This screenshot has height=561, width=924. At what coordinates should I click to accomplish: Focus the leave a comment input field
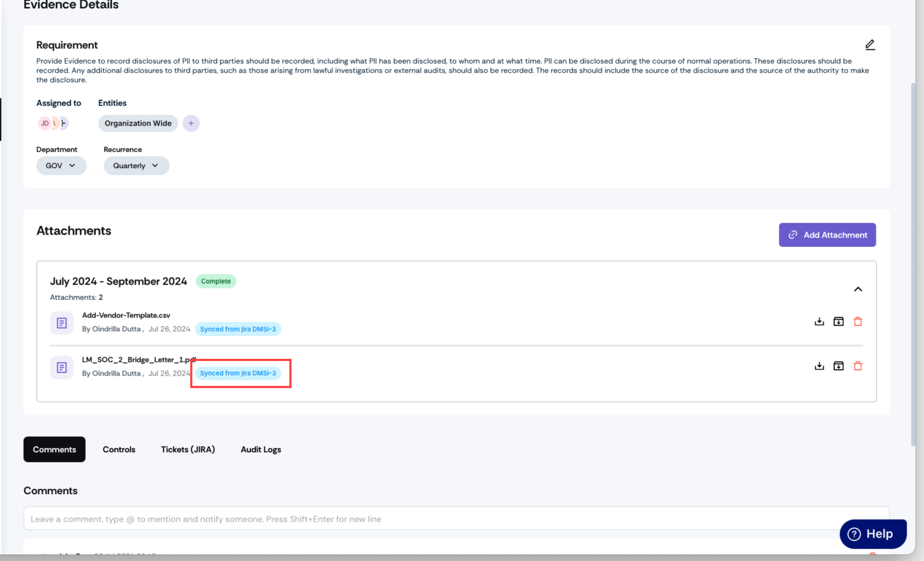(x=456, y=519)
